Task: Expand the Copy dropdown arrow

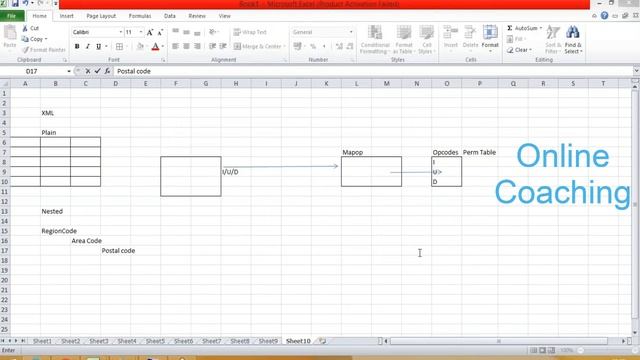Action: coord(46,39)
